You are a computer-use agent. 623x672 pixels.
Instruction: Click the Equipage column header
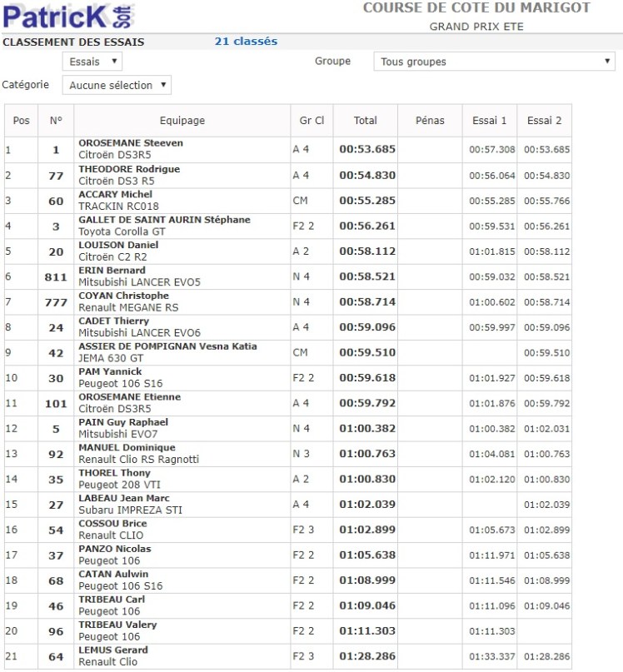click(x=182, y=121)
